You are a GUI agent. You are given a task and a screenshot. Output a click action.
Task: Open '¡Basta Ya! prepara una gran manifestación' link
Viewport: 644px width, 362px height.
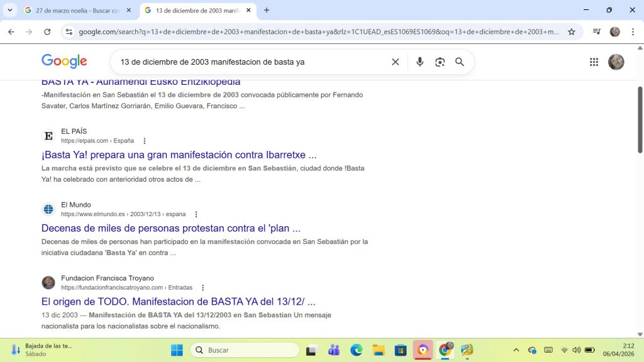(179, 155)
